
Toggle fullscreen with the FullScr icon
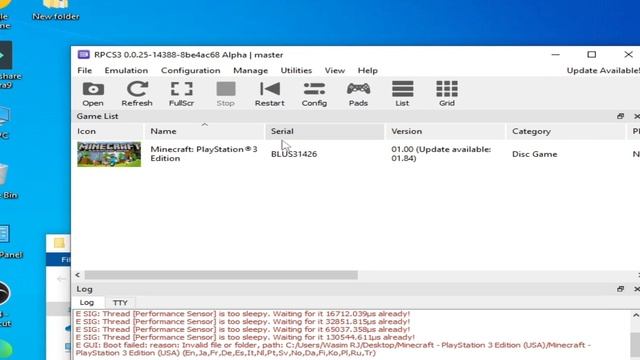pos(181,94)
